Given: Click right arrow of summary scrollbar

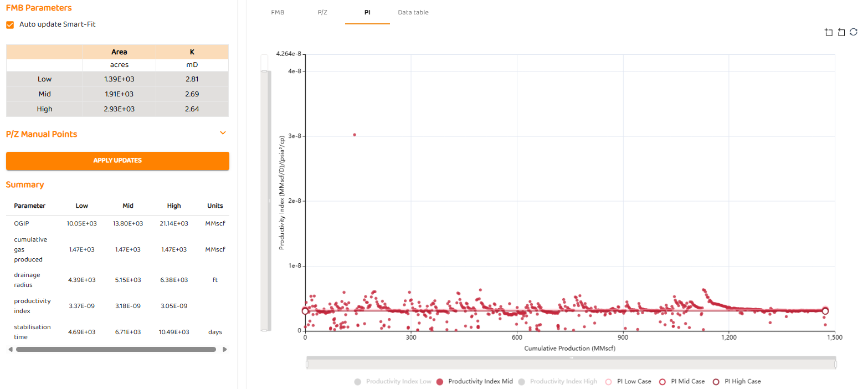Looking at the screenshot, I should coord(224,350).
